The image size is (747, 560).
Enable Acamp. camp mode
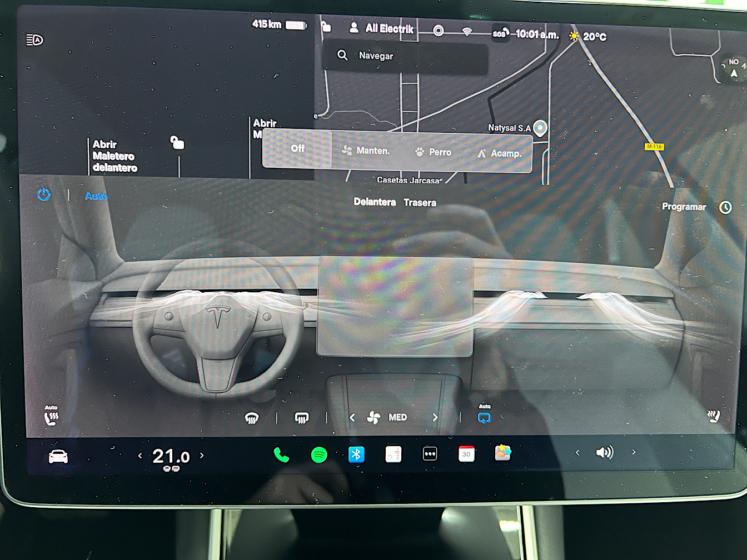(499, 153)
